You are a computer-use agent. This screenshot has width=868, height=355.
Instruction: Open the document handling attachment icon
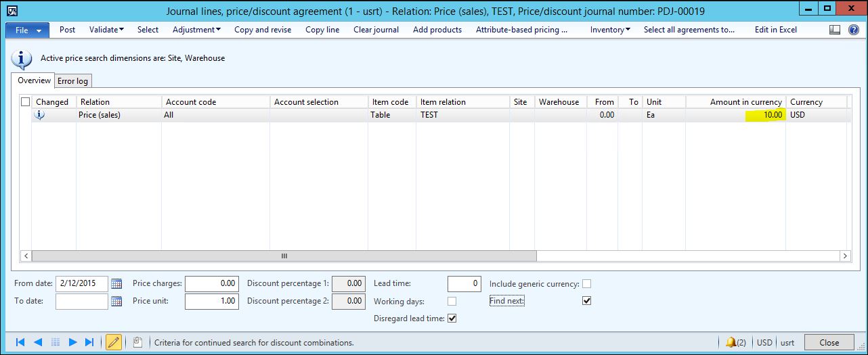pyautogui.click(x=137, y=343)
